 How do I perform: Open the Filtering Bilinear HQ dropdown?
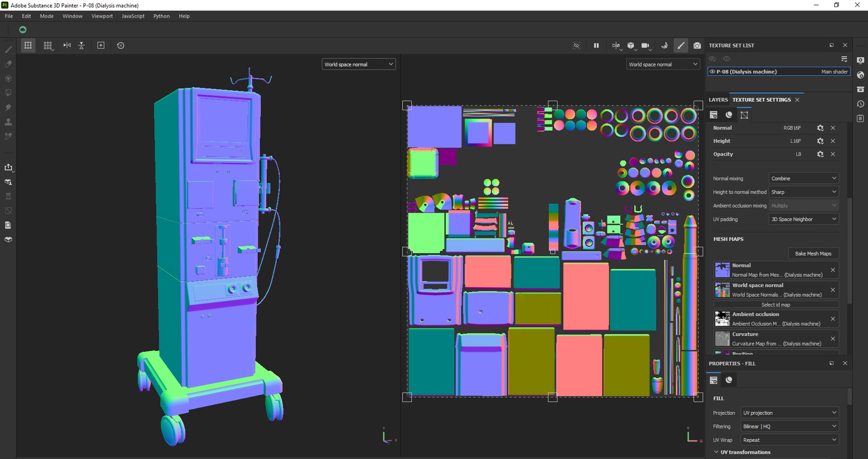(x=789, y=426)
